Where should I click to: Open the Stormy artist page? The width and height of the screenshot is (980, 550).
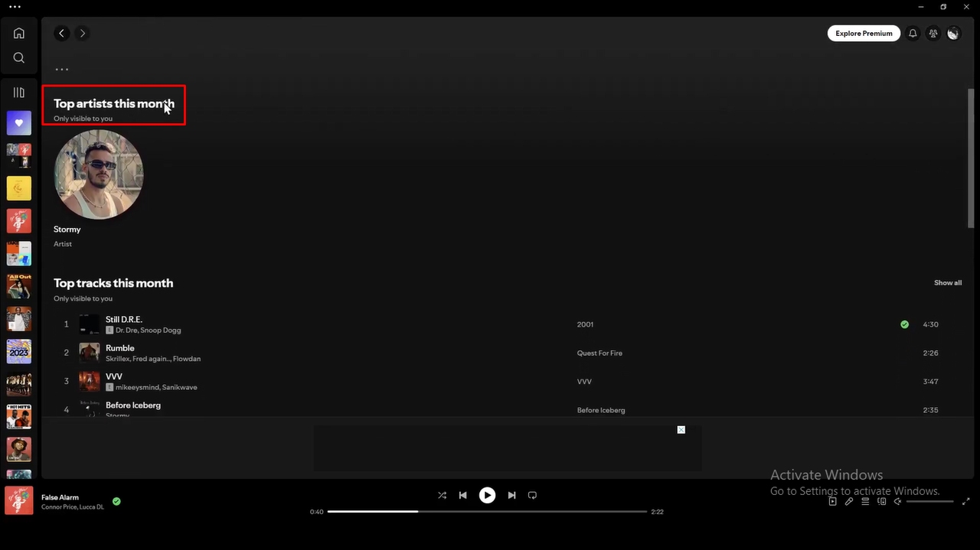click(x=98, y=174)
